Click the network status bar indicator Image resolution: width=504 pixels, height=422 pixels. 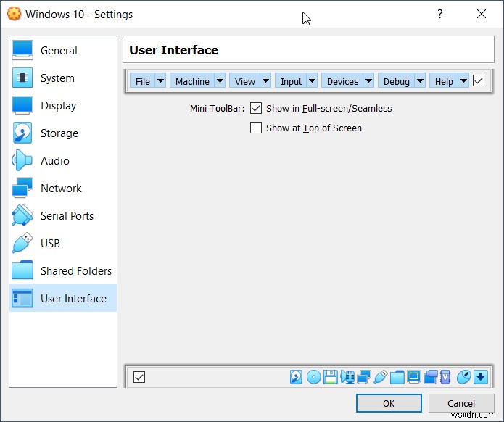pyautogui.click(x=364, y=377)
